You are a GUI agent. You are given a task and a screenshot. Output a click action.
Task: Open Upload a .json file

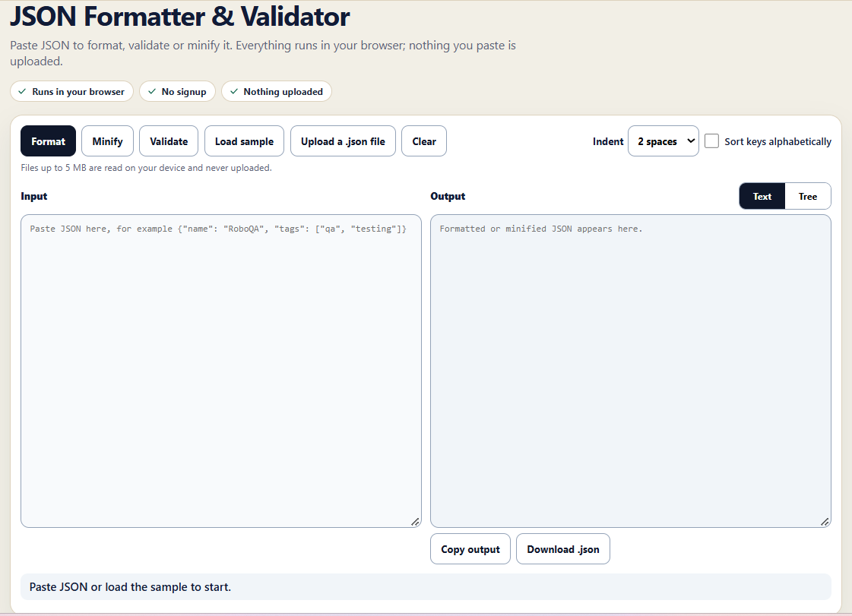pyautogui.click(x=343, y=141)
